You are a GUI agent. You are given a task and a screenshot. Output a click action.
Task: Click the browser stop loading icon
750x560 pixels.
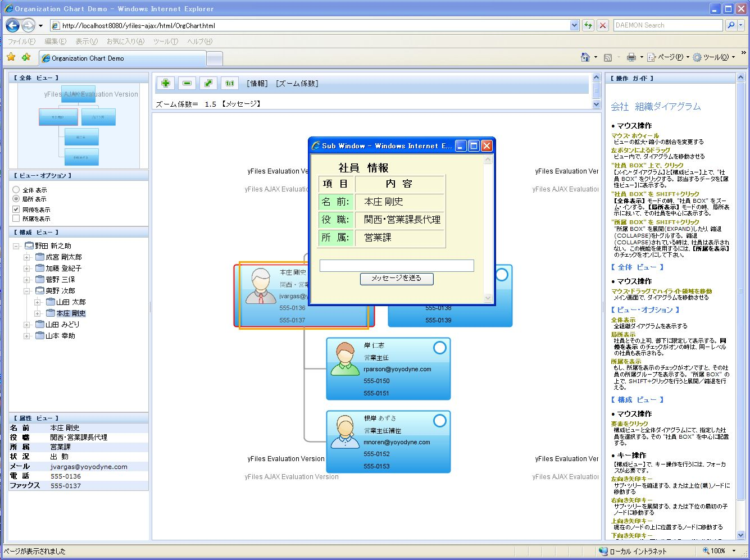point(603,25)
